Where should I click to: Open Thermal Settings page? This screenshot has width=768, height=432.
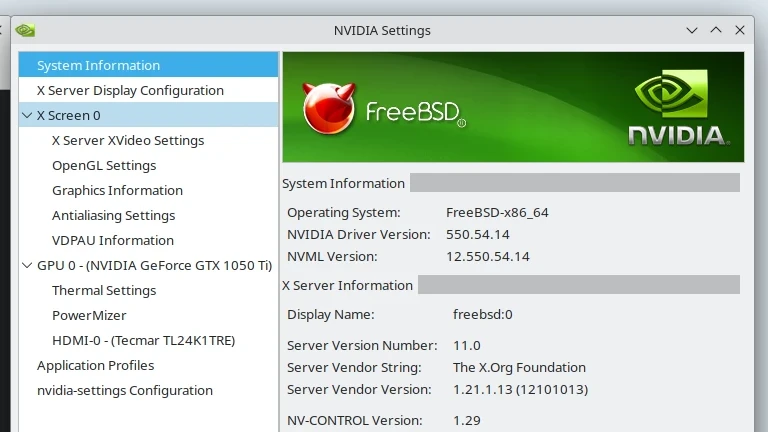click(104, 290)
